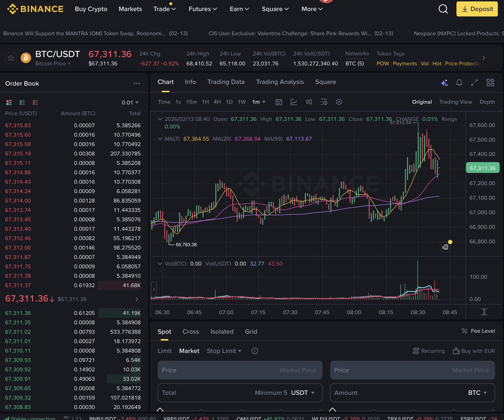This screenshot has height=420, width=504.
Task: Select the Cross margin tab
Action: [x=191, y=331]
